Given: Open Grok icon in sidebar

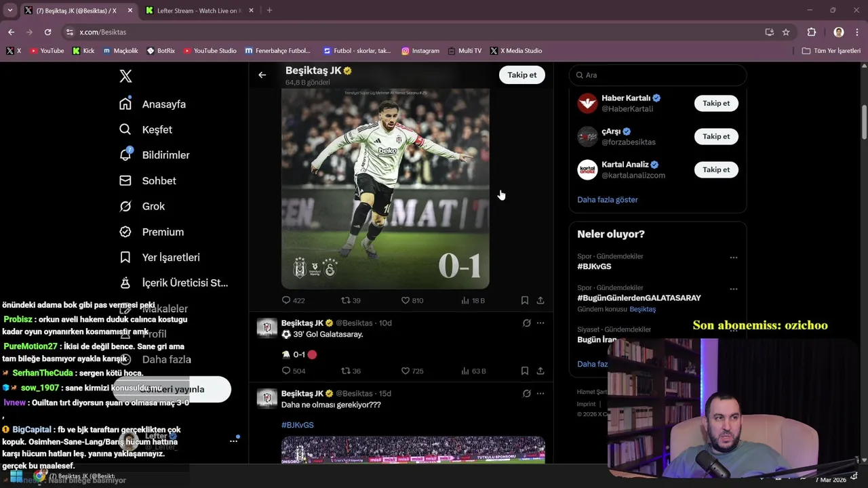Looking at the screenshot, I should coord(125,206).
